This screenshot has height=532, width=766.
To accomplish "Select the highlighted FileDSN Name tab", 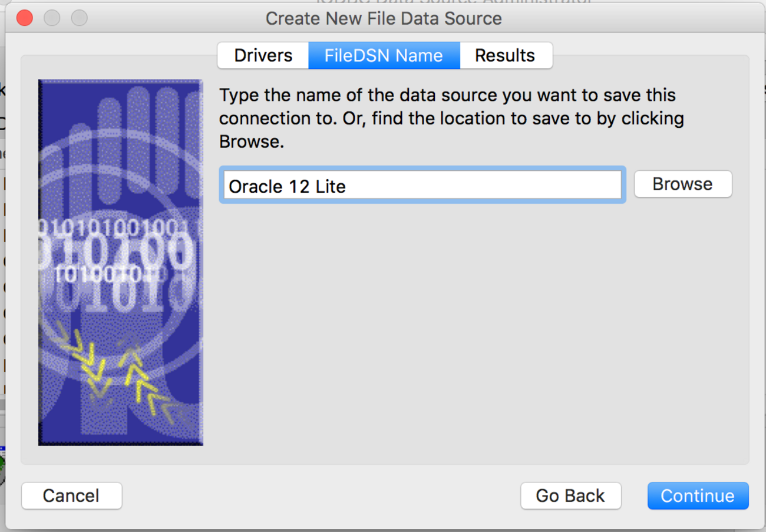I will coord(384,55).
